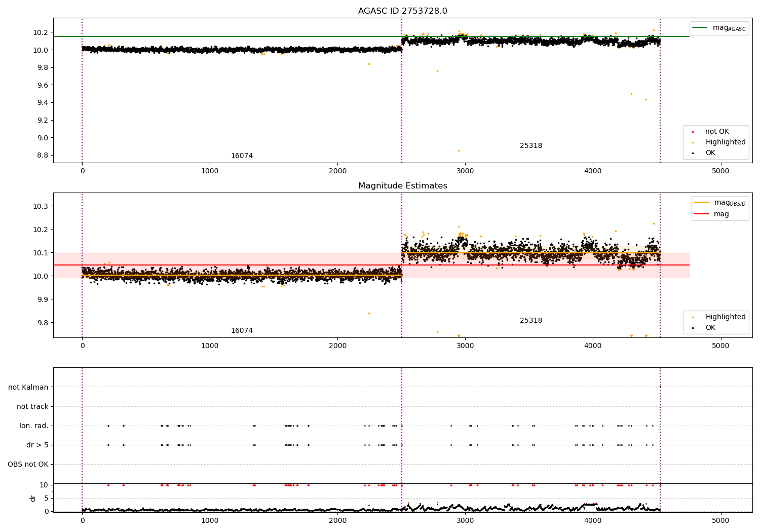The height and width of the screenshot is (532, 760).
Task: Click the 10.2 tick on top plot y-axis
Action: tap(41, 32)
